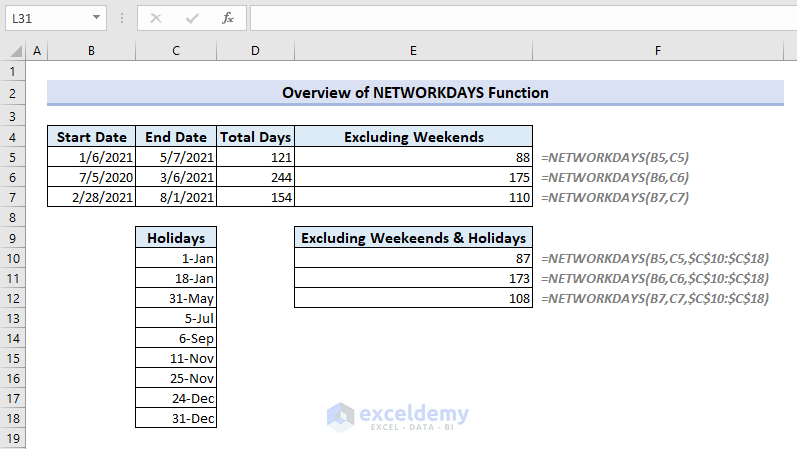The width and height of the screenshot is (797, 449).
Task: Open the Insert Function fx dialog
Action: click(x=228, y=18)
